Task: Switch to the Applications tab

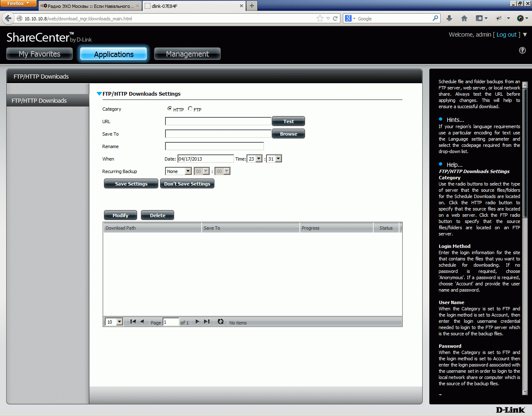Action: 113,54
